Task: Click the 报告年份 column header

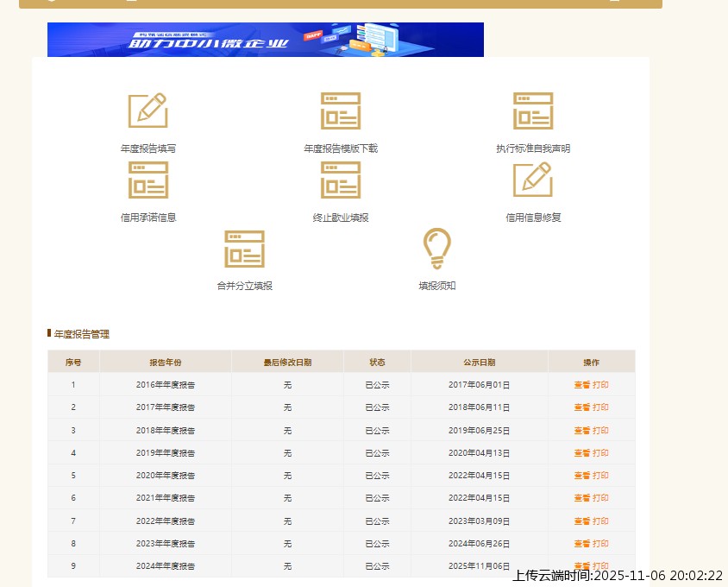Action: coord(166,363)
